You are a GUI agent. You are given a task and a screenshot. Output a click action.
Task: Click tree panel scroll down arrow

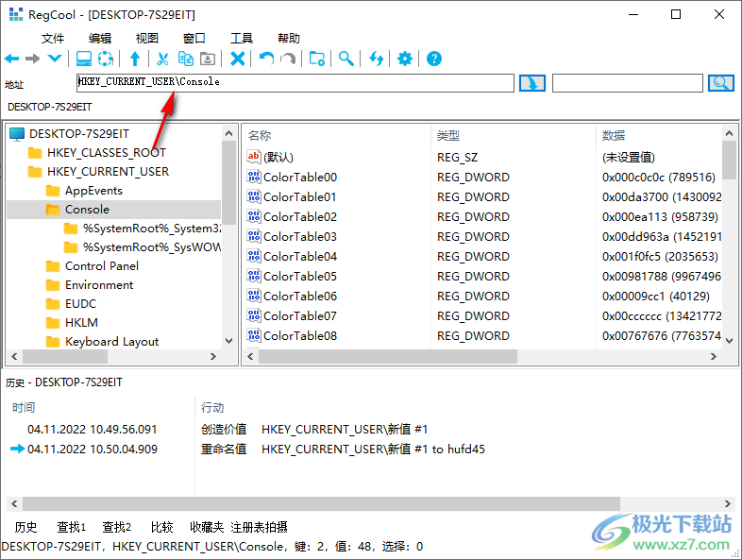click(229, 341)
